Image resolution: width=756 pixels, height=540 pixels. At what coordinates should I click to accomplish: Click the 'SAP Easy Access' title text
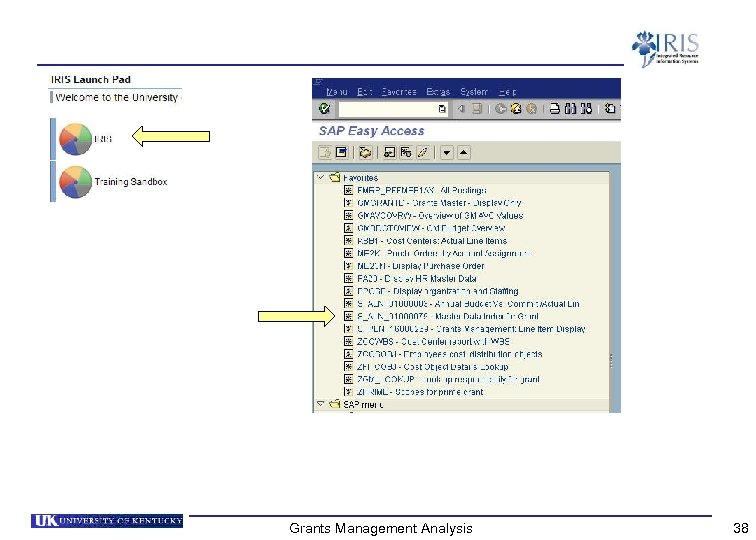click(371, 131)
